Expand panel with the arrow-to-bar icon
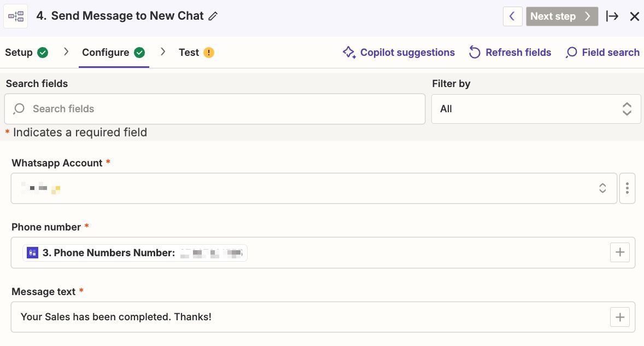 pyautogui.click(x=612, y=16)
